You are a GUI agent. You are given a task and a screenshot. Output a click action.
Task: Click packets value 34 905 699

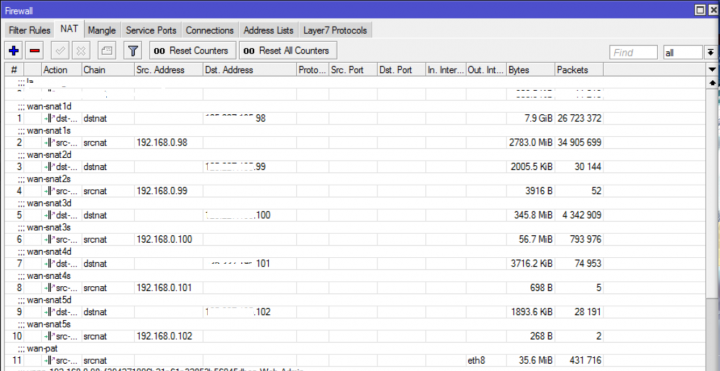(x=579, y=143)
